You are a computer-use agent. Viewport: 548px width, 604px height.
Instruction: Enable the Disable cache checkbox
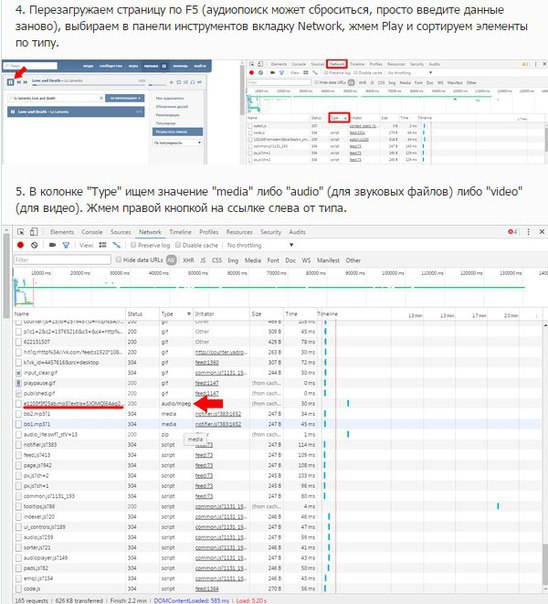click(x=178, y=245)
